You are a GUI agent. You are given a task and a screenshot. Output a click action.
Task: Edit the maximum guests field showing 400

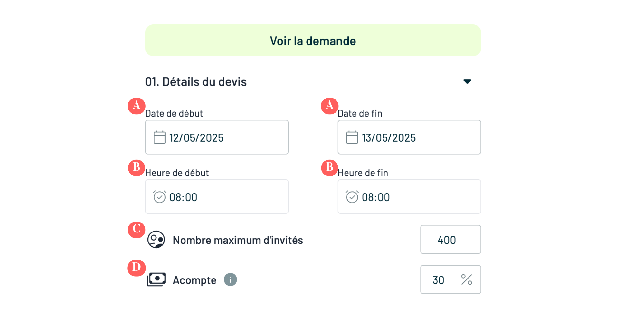450,240
